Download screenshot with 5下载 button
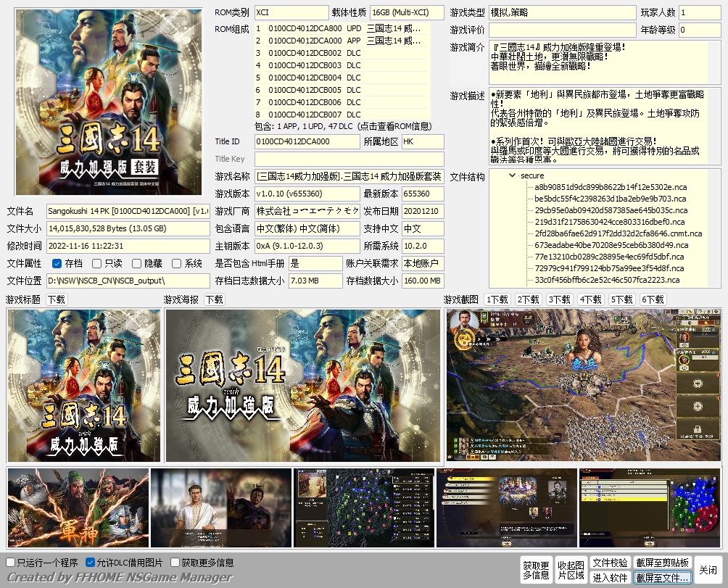 pyautogui.click(x=621, y=300)
